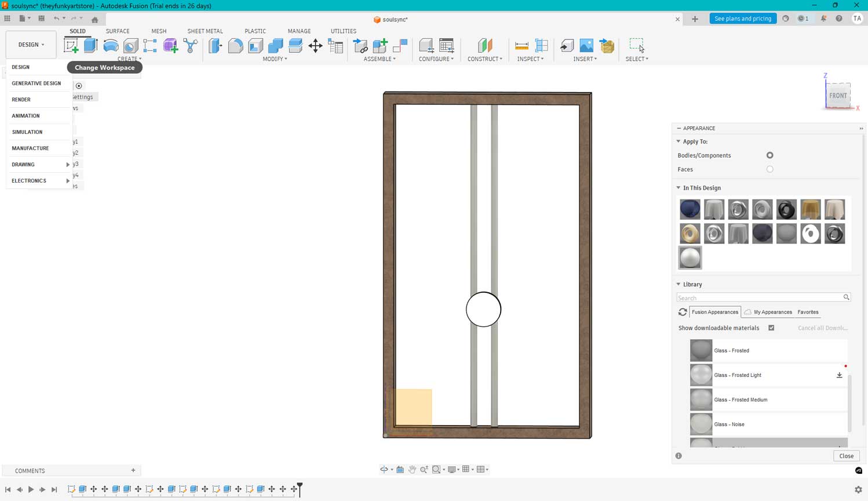Image resolution: width=868 pixels, height=501 pixels.
Task: Click See plans and pricing button
Action: point(743,19)
